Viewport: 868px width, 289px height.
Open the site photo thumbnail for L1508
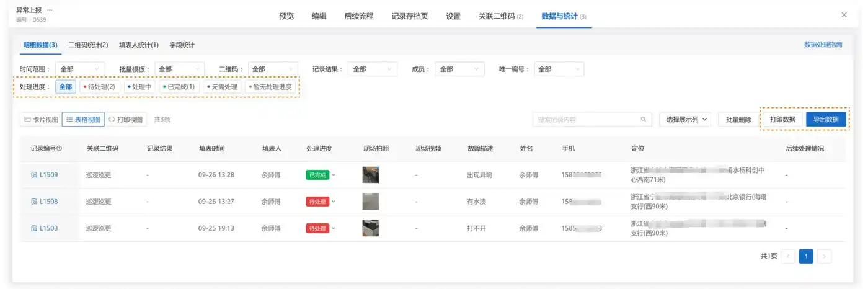click(371, 202)
